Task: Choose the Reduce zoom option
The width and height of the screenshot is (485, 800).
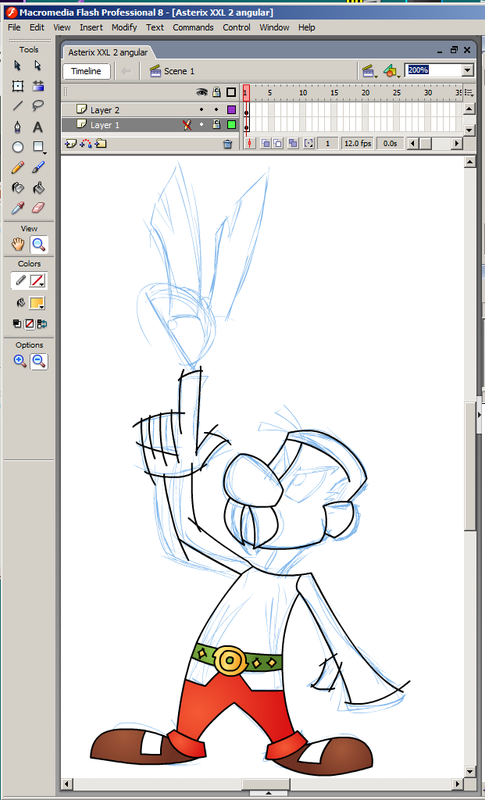Action: tap(39, 361)
